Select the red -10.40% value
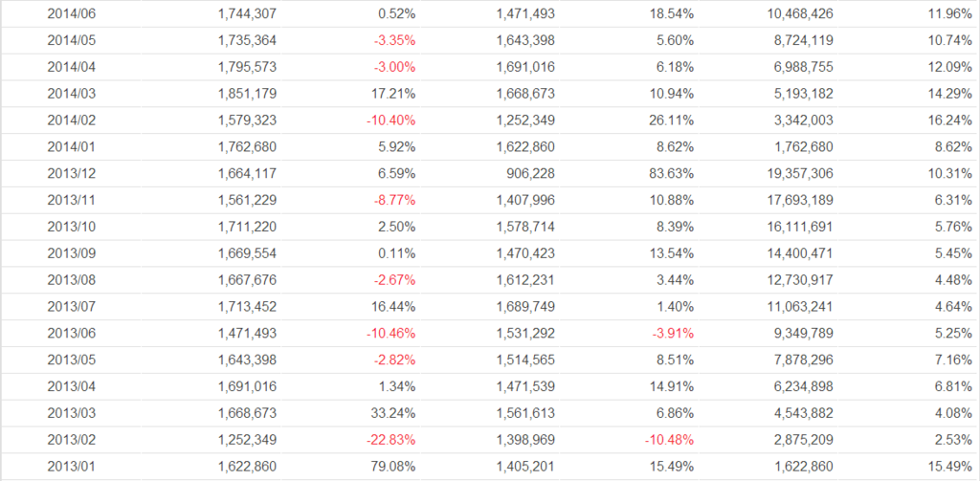Viewport: 980px width, 481px height. [392, 121]
